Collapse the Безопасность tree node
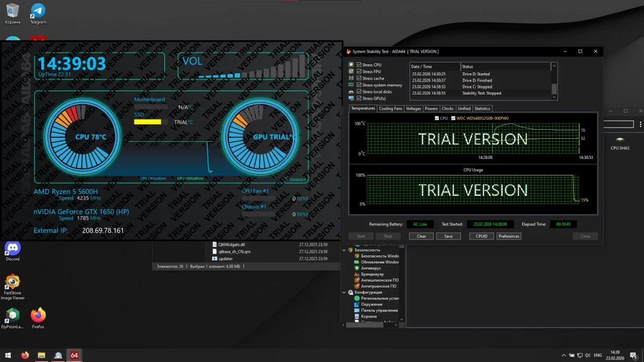This screenshot has height=362, width=644. click(x=345, y=250)
